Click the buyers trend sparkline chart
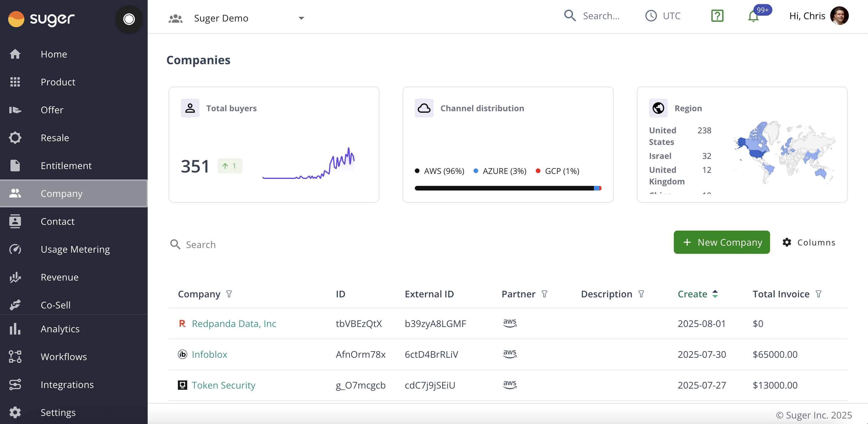The width and height of the screenshot is (868, 424). 308,163
